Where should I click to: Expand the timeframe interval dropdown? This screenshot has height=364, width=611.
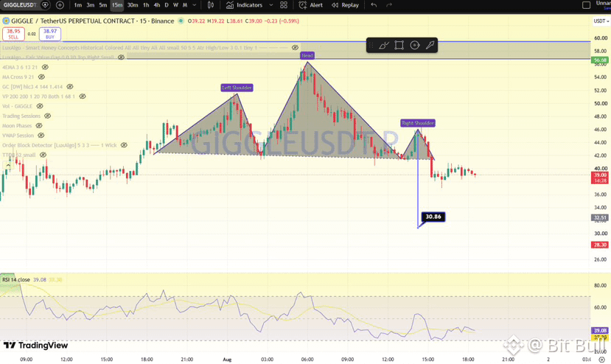click(x=195, y=5)
